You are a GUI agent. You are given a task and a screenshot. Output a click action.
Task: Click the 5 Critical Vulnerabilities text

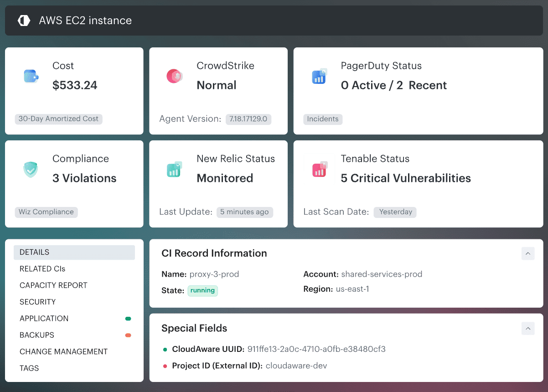[x=406, y=178]
